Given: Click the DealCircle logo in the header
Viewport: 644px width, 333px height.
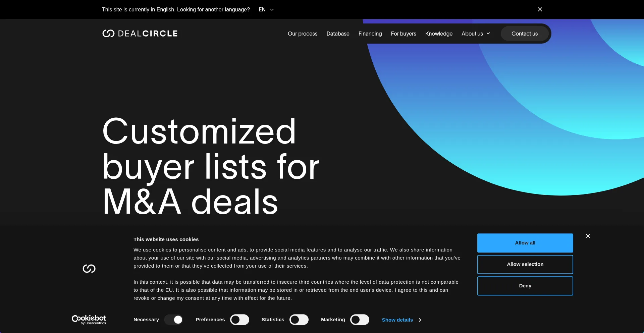Looking at the screenshot, I should pyautogui.click(x=140, y=34).
